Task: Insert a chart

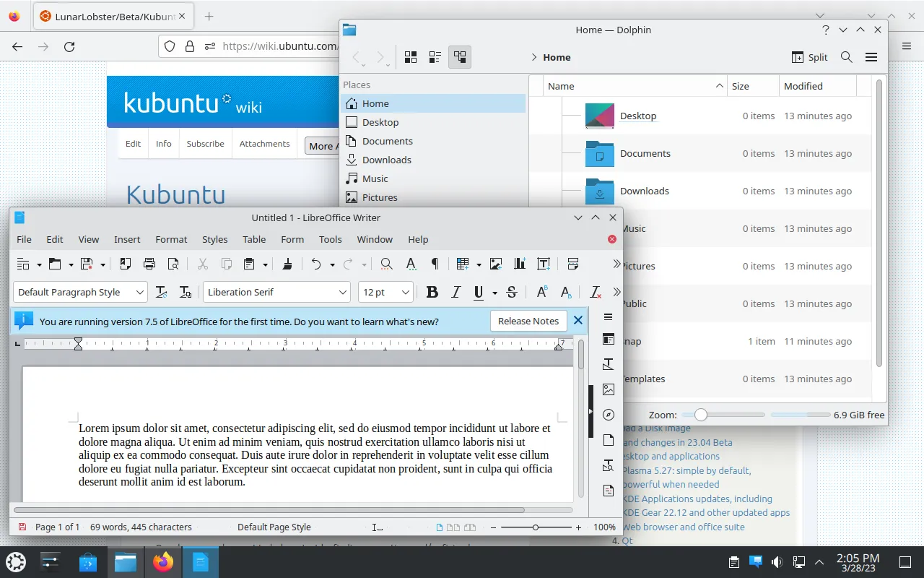Action: click(x=520, y=264)
